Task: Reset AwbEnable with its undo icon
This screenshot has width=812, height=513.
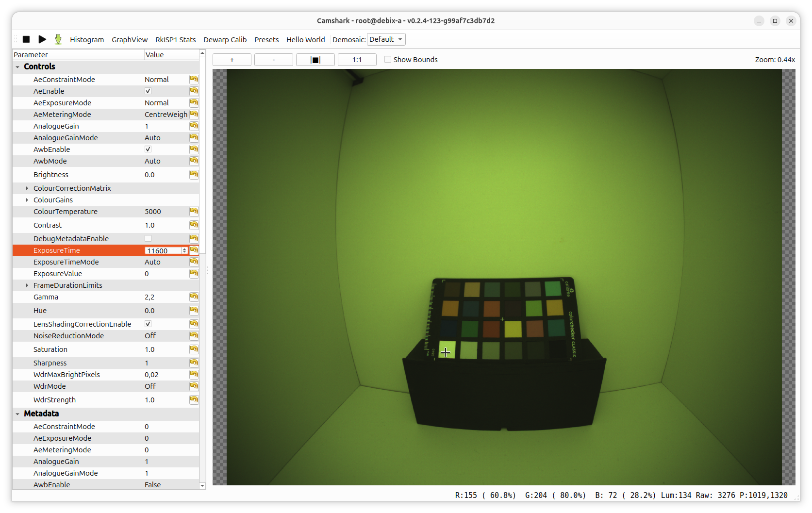Action: pos(194,149)
